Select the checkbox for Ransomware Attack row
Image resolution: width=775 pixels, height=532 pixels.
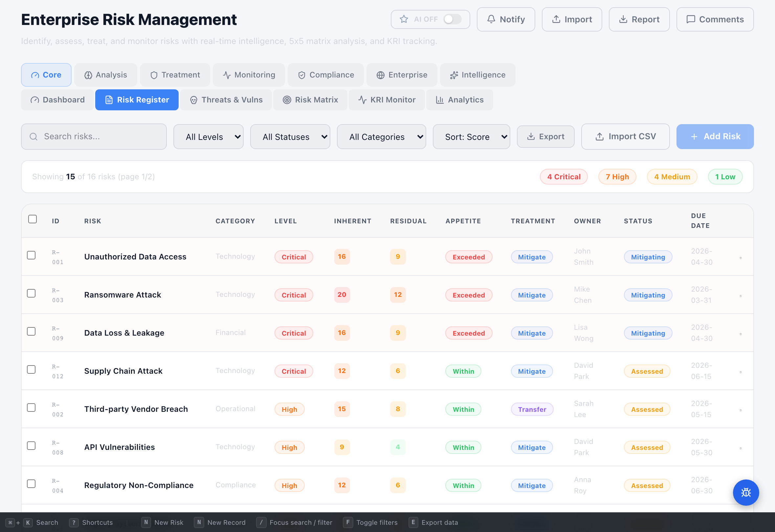31,293
